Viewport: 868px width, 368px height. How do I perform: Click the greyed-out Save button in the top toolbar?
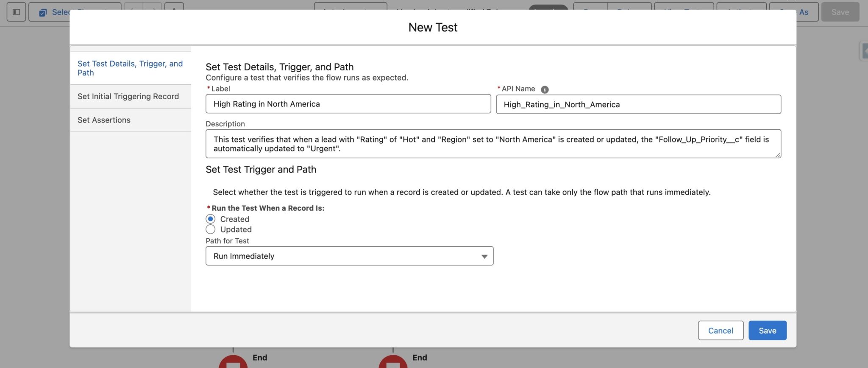[x=840, y=12]
